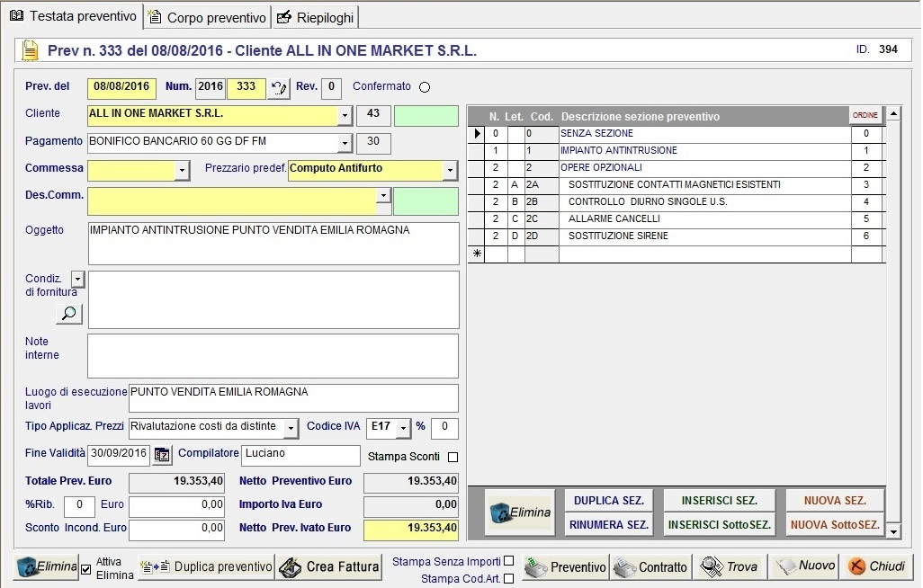Expand the Des.Comm. dropdown

383,195
